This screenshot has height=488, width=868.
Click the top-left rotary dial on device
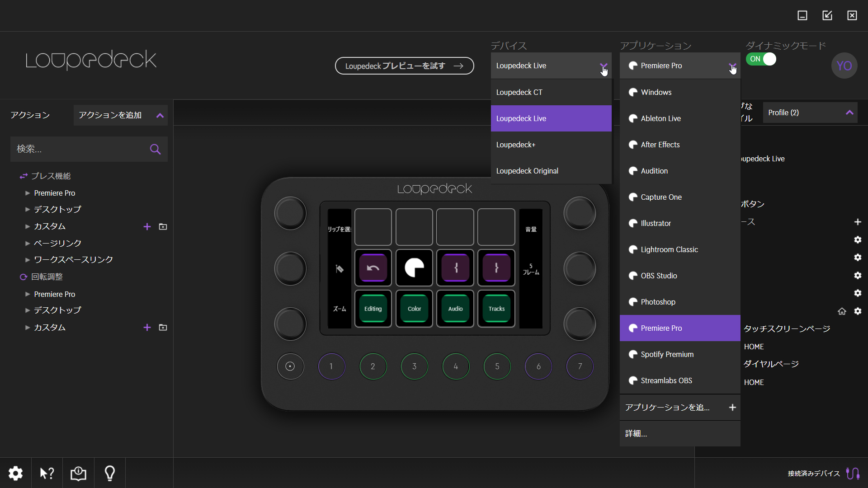(290, 213)
